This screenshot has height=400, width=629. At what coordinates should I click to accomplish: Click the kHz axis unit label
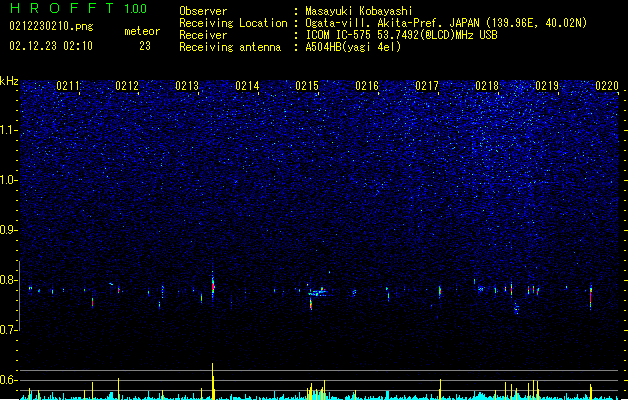9,81
